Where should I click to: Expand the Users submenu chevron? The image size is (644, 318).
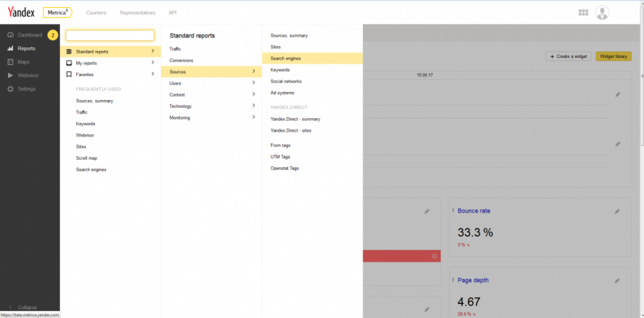point(254,82)
